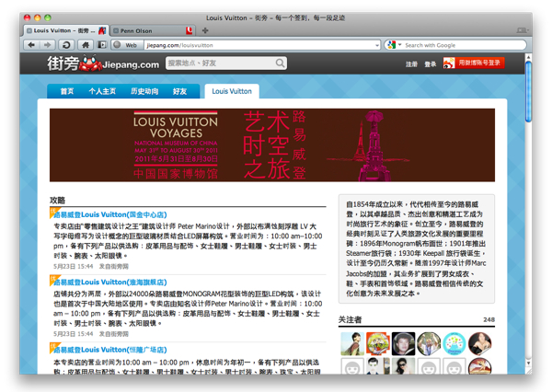Image resolution: width=552 pixels, height=392 pixels.
Task: Open the fourth follower's round framed avatar
Action: coord(429,344)
